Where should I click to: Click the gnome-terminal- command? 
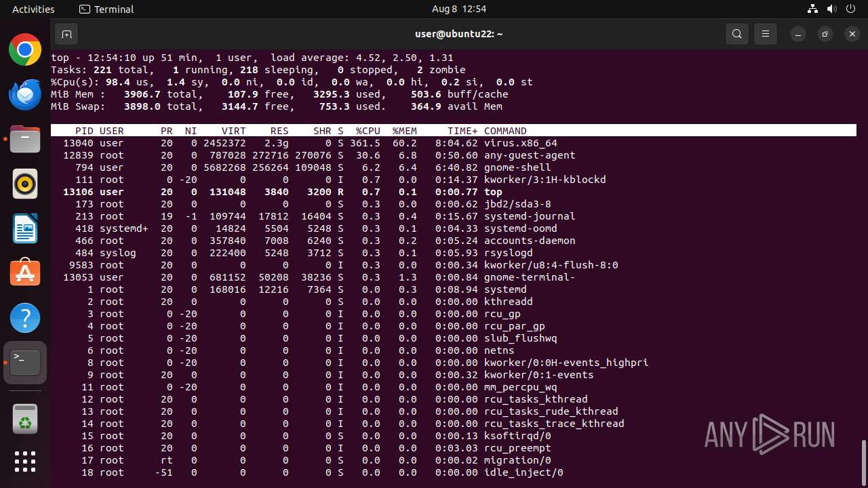point(530,277)
